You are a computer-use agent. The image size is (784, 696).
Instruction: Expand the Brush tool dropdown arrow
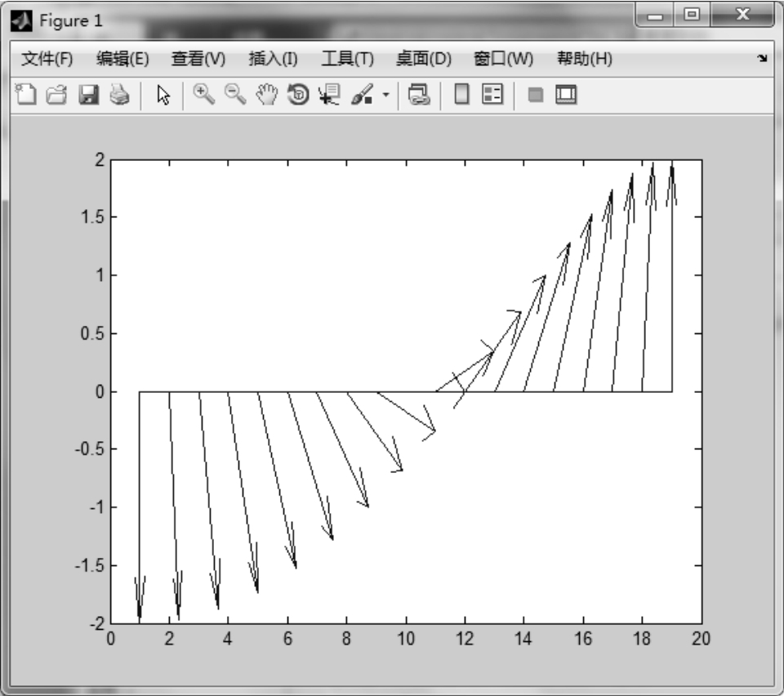tap(385, 96)
